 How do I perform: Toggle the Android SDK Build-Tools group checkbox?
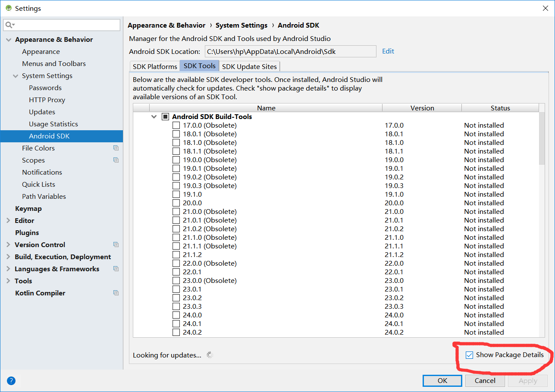click(165, 116)
